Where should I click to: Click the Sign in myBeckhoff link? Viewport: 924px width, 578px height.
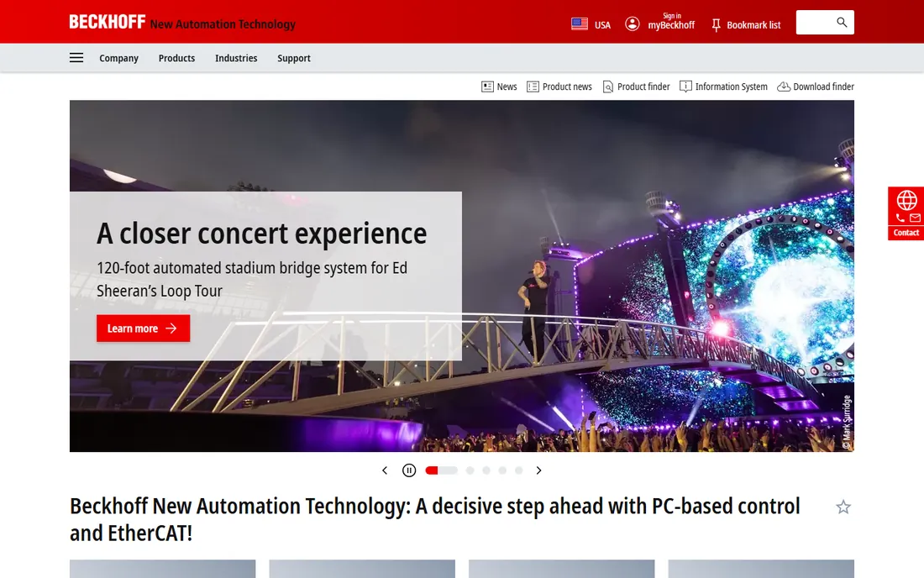(671, 21)
